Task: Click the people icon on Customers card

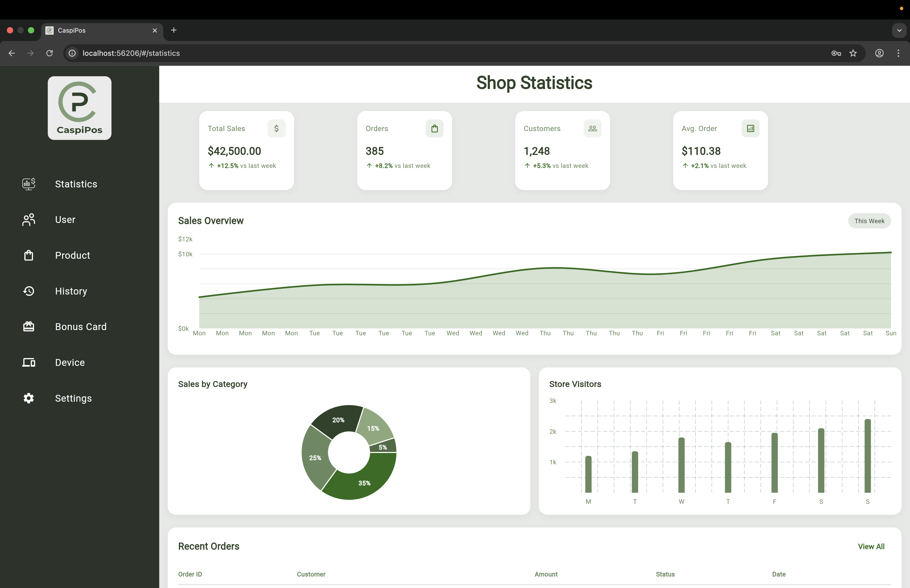Action: coord(592,129)
